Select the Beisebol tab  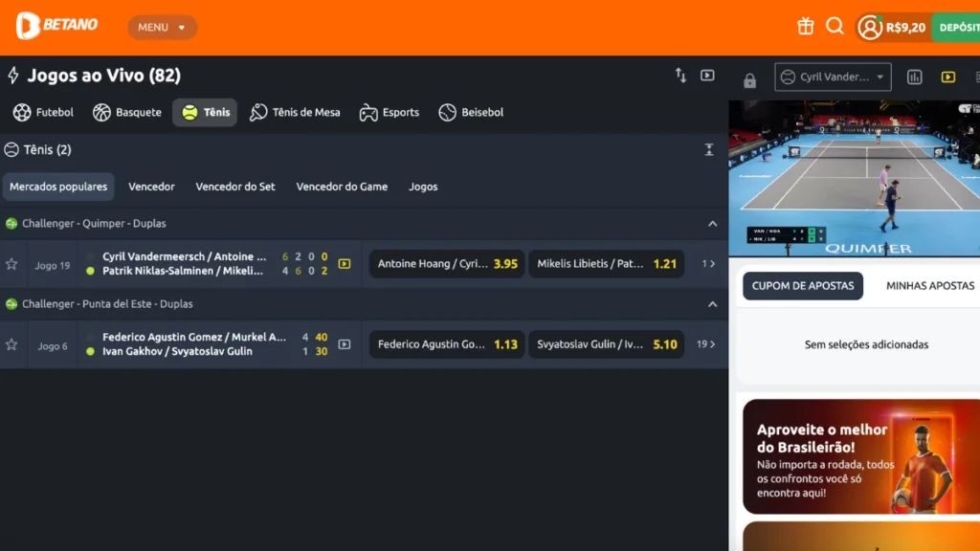(471, 113)
